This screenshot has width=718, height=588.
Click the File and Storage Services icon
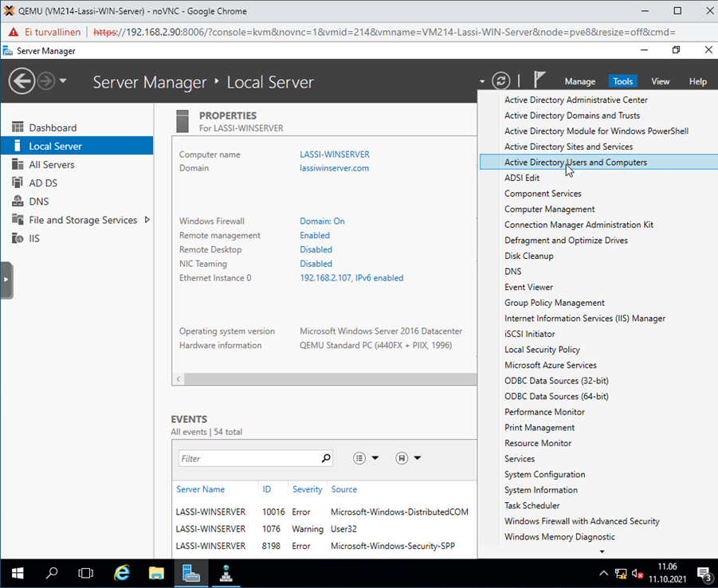click(18, 219)
